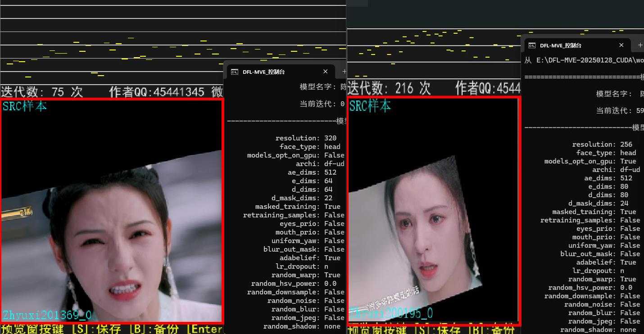Screen dimensions: 644x334
Task: Click the 迭代数: 75 次 iteration counter
Action: 43,91
